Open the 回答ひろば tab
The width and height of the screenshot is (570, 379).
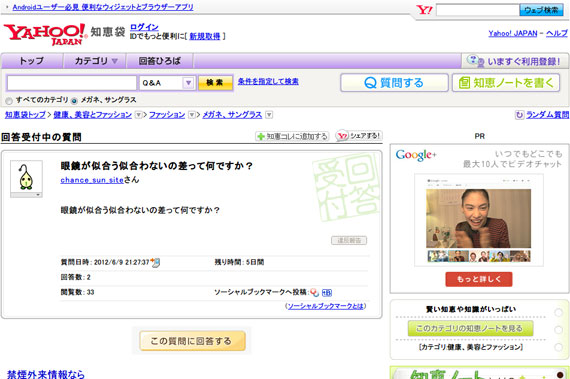(x=160, y=61)
